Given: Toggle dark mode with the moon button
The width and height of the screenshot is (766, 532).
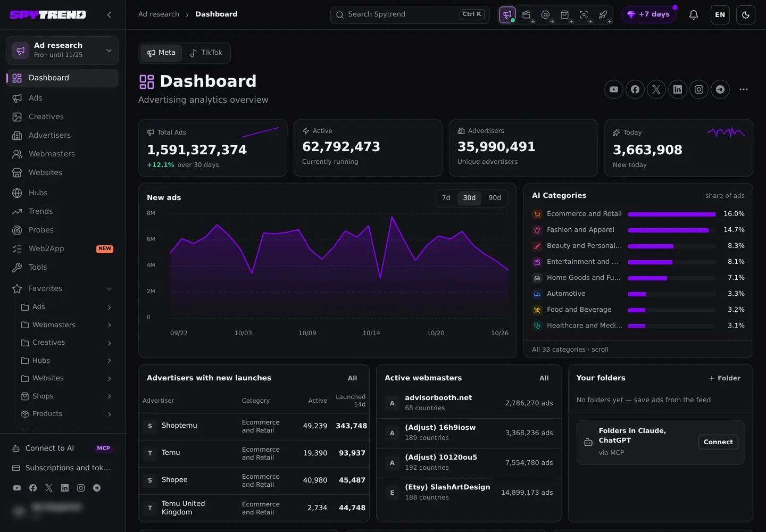Looking at the screenshot, I should coord(746,15).
